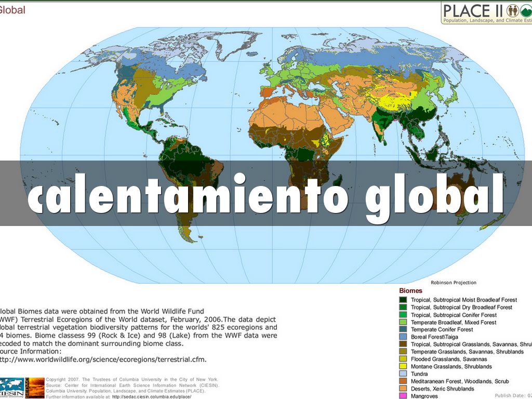Toggle the Montane Grasslands, Shrublands swatch
Viewport: 532px width, 399px height.
pyautogui.click(x=403, y=366)
